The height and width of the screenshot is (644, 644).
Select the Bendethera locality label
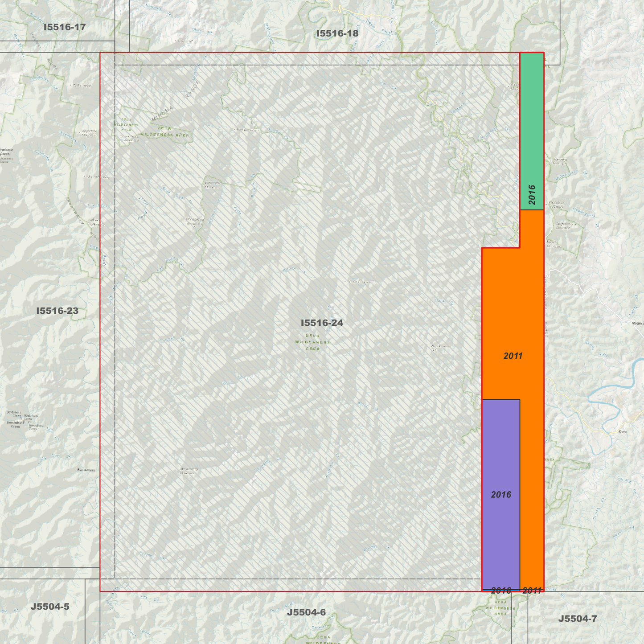(x=86, y=470)
